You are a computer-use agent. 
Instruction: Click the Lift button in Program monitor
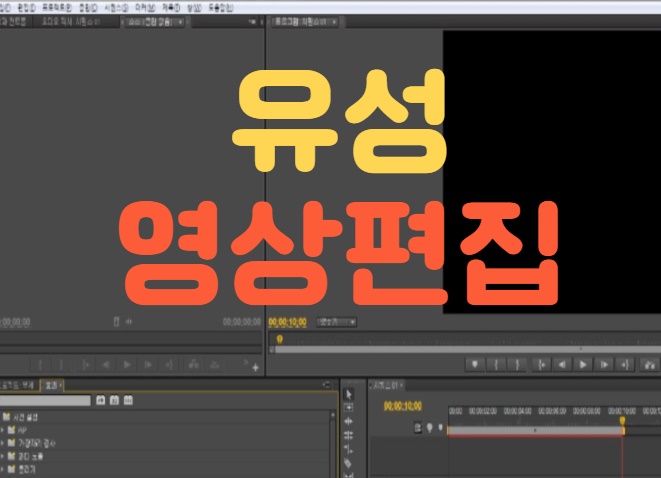(x=650, y=364)
